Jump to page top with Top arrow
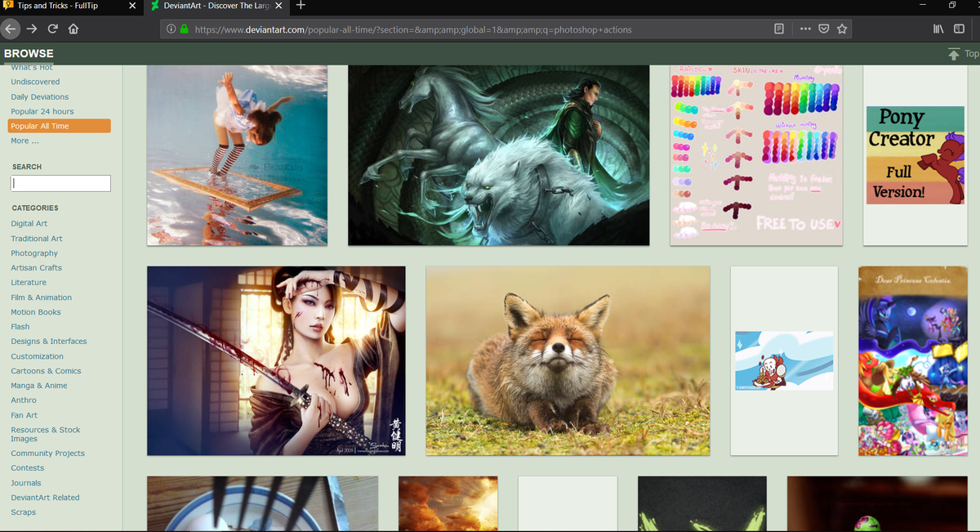Viewport: 980px width, 532px height. 962,54
